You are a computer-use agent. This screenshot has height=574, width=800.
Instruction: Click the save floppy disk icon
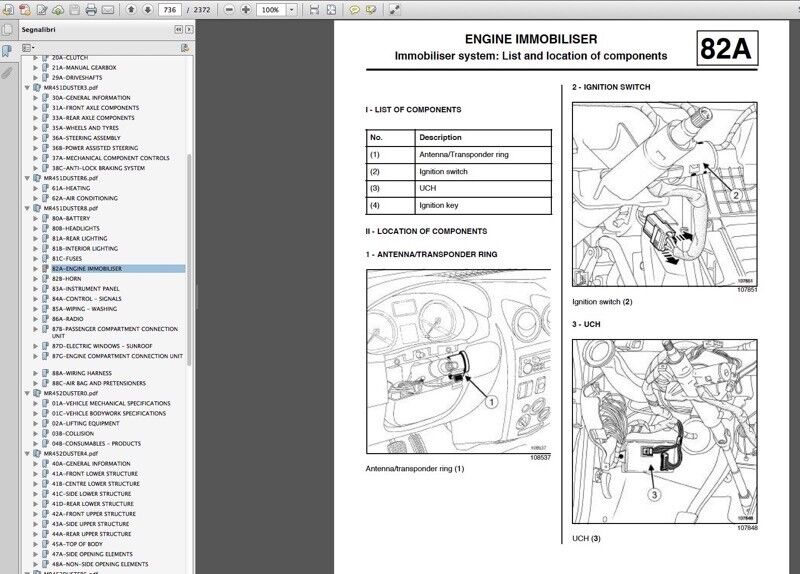pyautogui.click(x=72, y=9)
